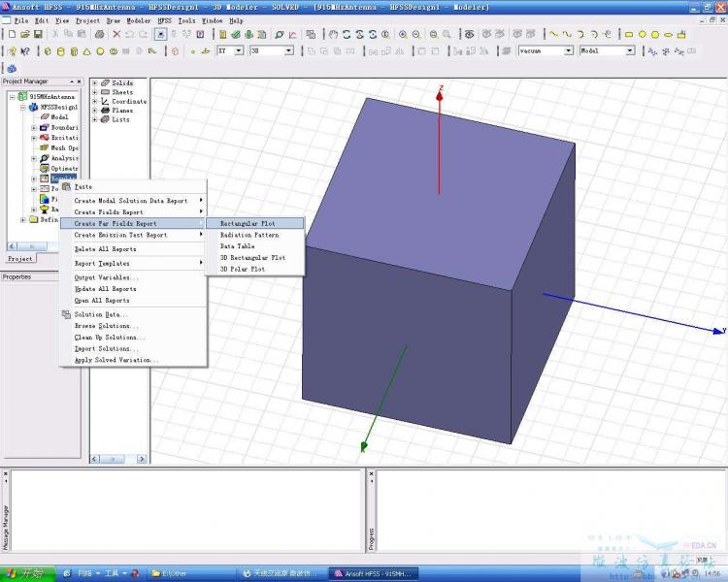Click the Draw spline curve icon

(x=566, y=35)
